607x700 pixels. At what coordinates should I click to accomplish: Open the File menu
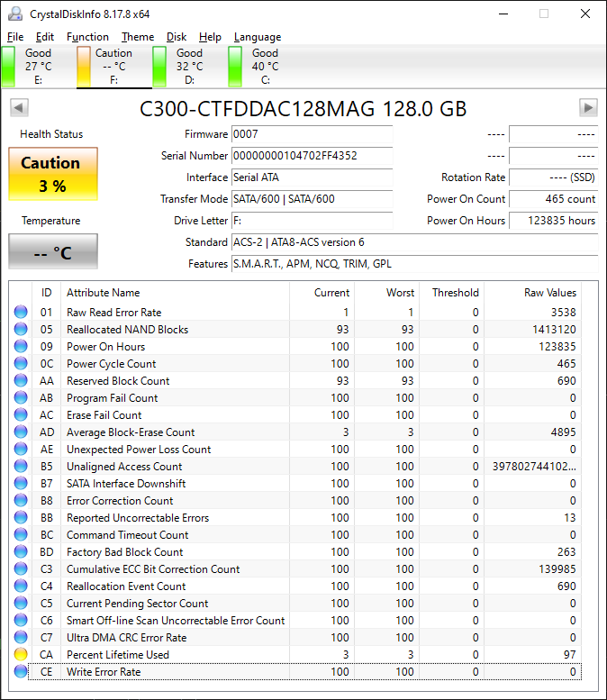pos(15,37)
